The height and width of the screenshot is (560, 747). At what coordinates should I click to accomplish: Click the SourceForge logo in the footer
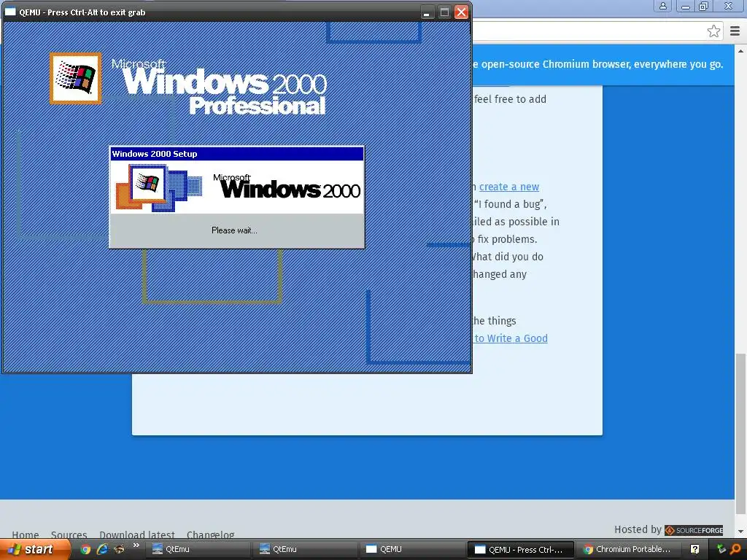coord(694,530)
